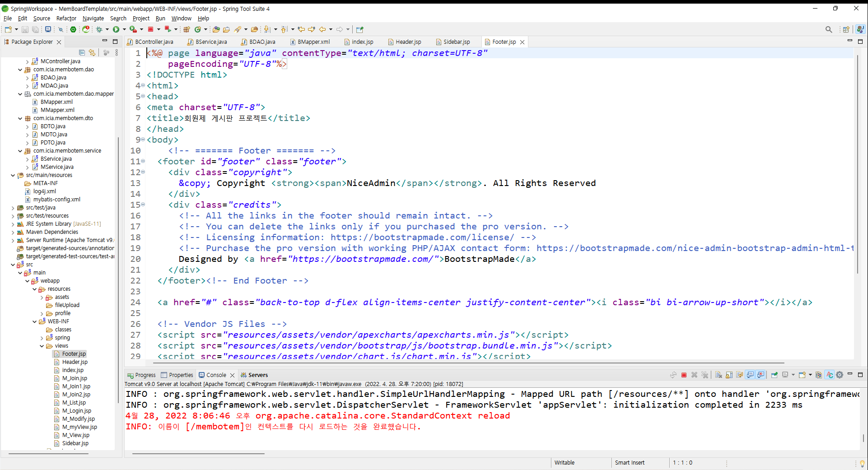Screen dimensions: 868x470
Task: Click the Search flashlight icon
Action: click(238, 29)
